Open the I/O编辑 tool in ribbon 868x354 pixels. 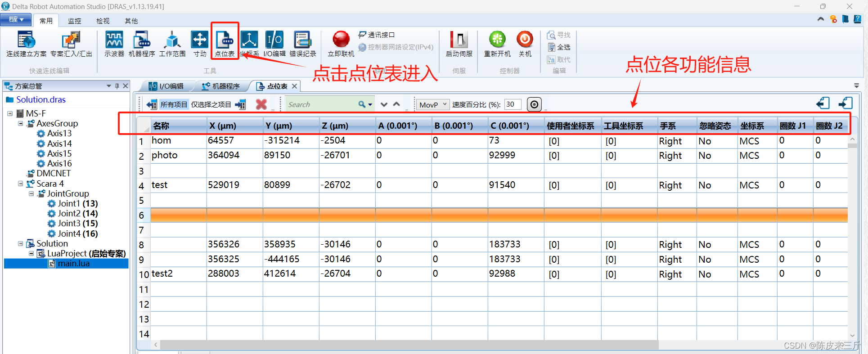pos(274,44)
